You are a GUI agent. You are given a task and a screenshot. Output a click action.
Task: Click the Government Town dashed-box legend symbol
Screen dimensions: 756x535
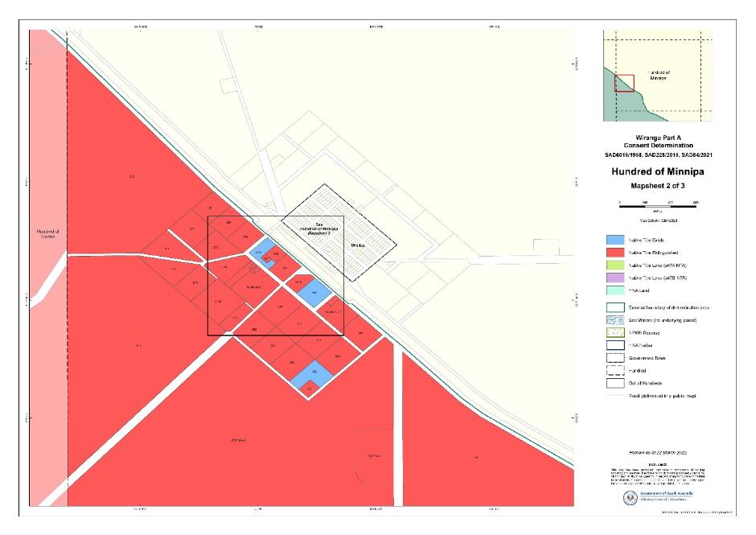(615, 358)
